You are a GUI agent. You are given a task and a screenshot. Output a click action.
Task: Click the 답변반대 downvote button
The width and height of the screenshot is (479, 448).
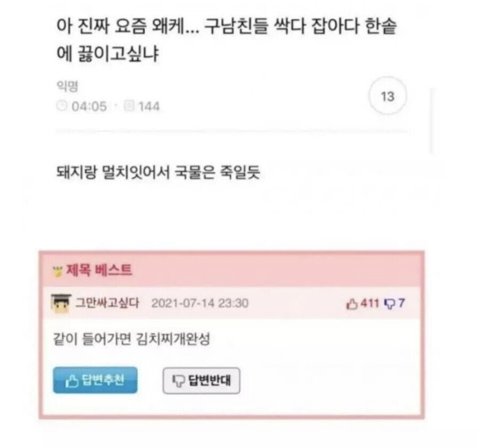201,380
